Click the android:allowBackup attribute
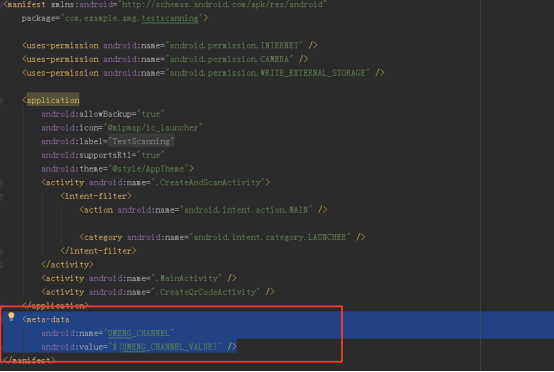 coord(87,114)
